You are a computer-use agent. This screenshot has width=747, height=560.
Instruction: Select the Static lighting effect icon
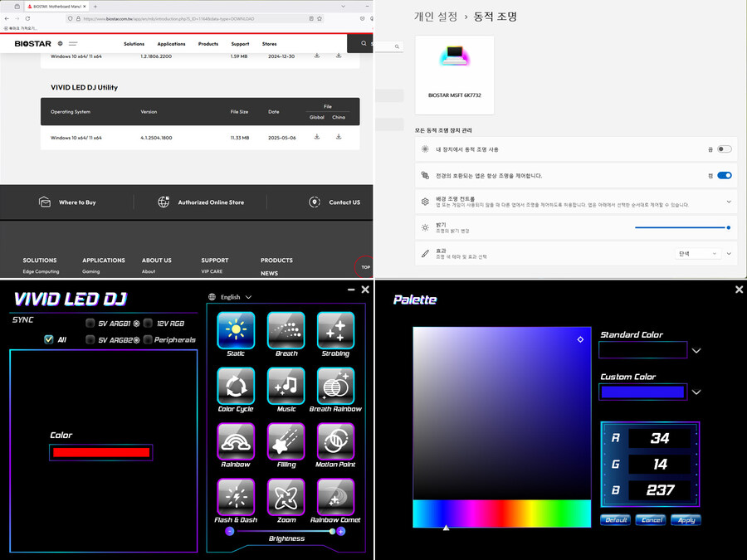tap(236, 330)
